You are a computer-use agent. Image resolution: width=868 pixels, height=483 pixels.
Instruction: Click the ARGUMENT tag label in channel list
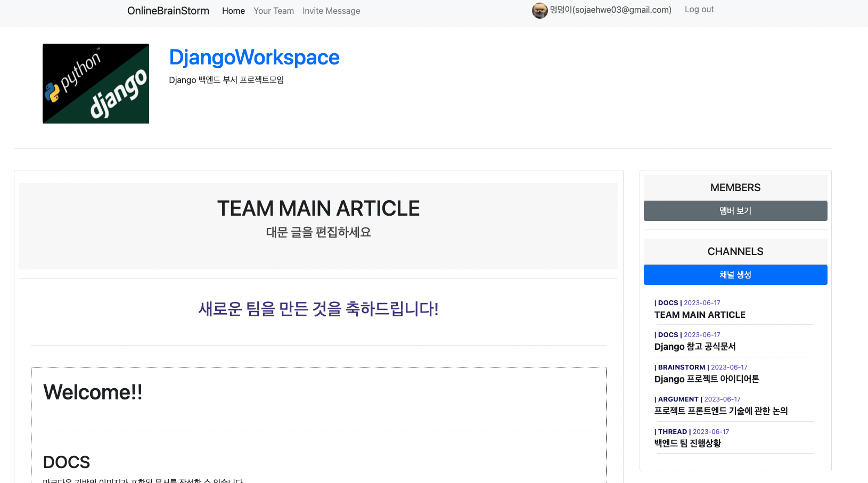tap(678, 399)
